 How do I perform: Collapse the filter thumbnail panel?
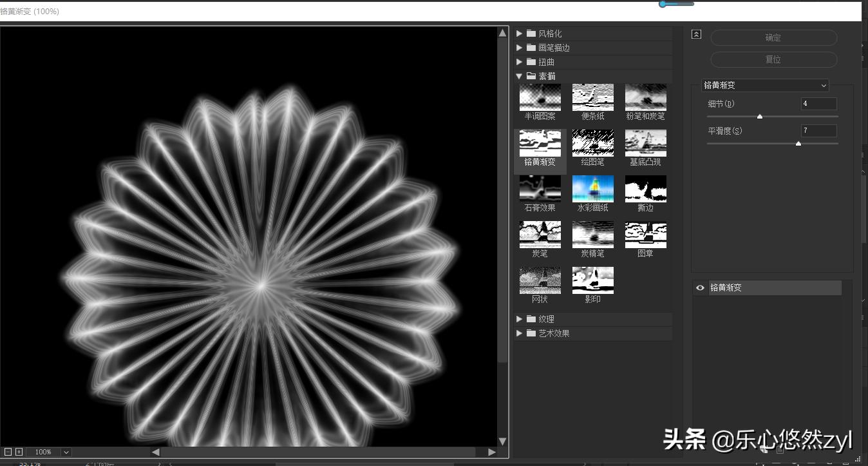coord(696,35)
